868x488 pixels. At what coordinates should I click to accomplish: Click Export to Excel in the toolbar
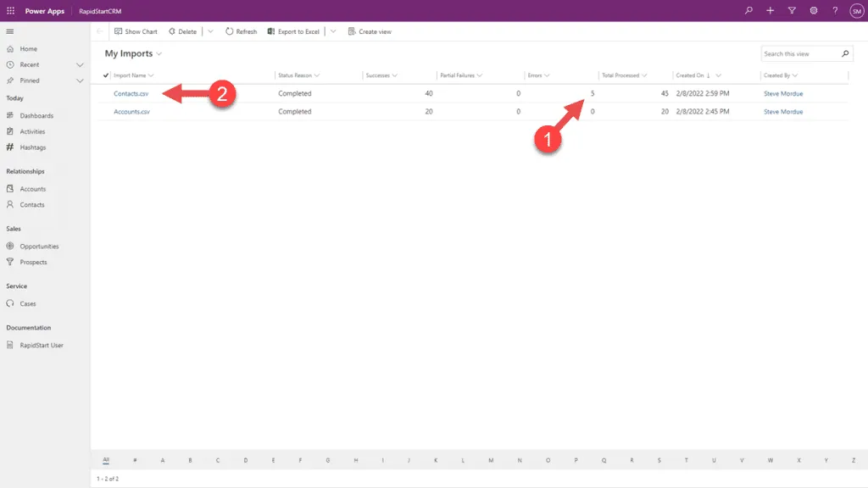click(x=293, y=31)
